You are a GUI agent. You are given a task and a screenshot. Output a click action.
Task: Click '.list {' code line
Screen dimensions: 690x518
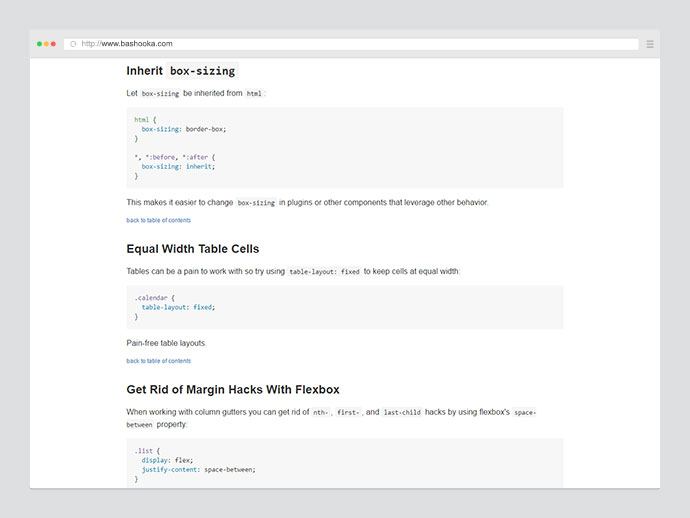[x=147, y=451]
